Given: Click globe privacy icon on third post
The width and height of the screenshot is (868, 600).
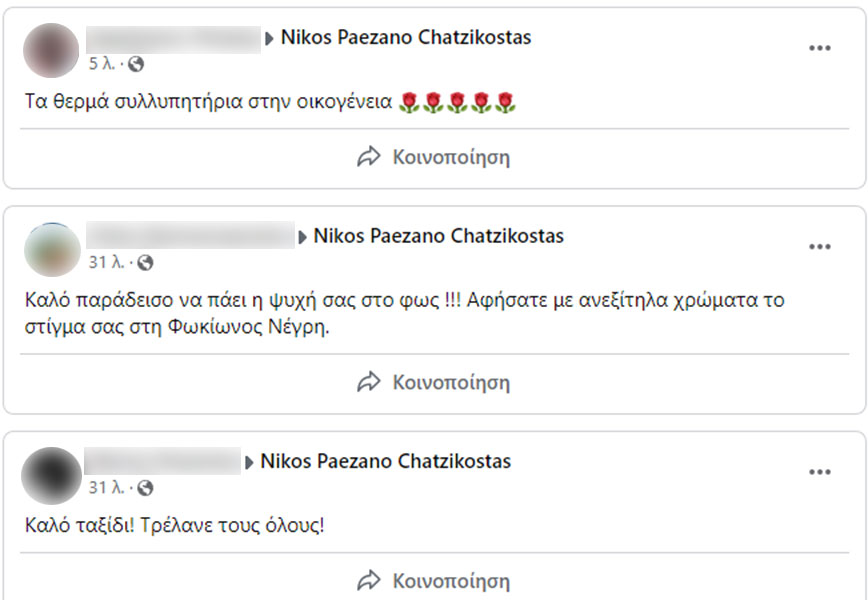Looking at the screenshot, I should point(144,488).
